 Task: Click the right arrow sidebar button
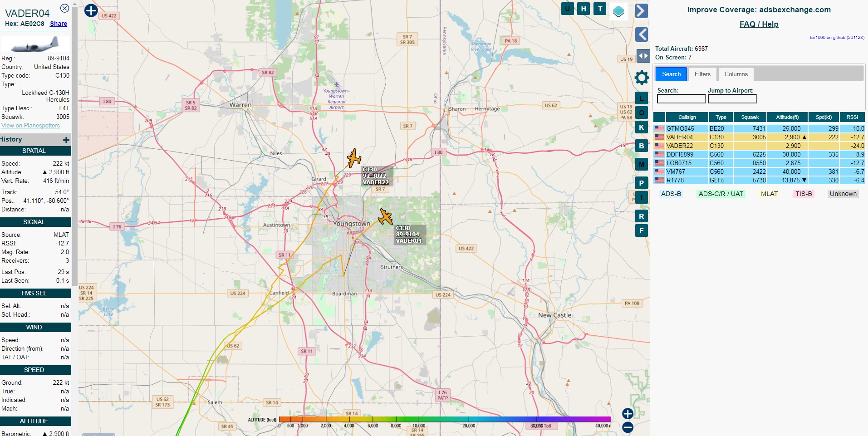[641, 11]
